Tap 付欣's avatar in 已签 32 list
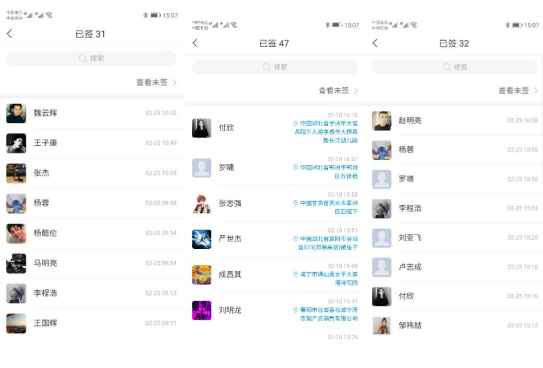The image size is (543, 368). click(x=382, y=296)
